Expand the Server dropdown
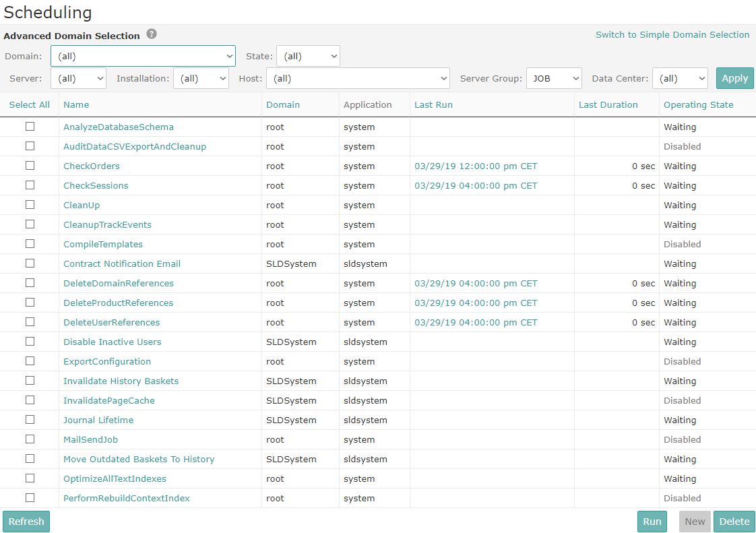The image size is (756, 533). pyautogui.click(x=78, y=78)
